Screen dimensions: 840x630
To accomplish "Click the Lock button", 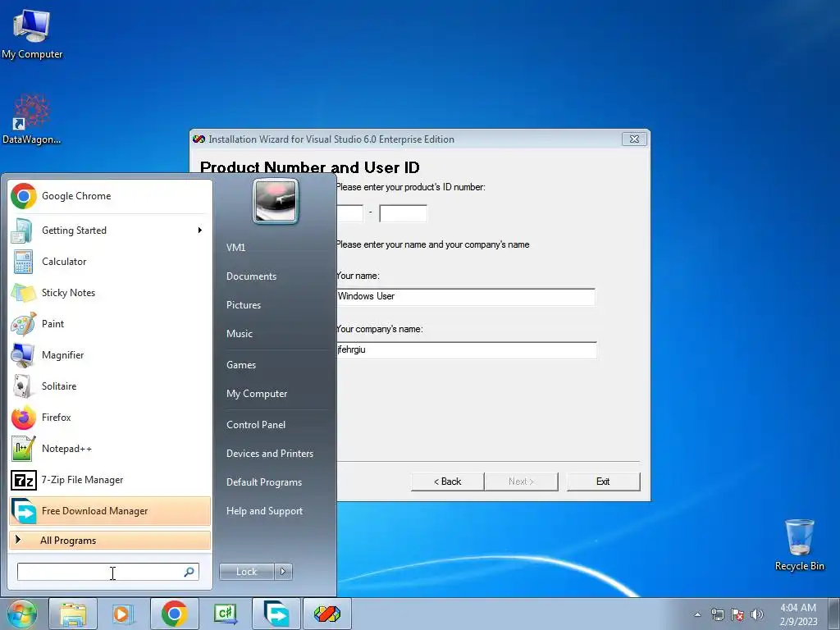I will pos(246,572).
